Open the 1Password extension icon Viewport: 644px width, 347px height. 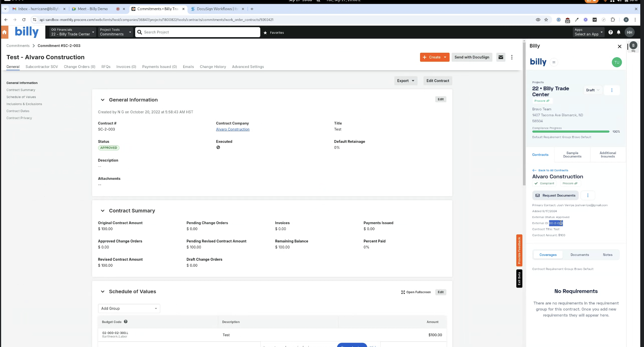pyautogui.click(x=559, y=20)
